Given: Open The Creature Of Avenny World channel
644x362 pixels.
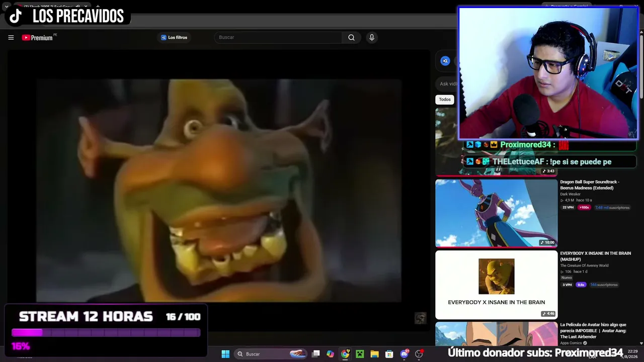Looking at the screenshot, I should (584, 265).
